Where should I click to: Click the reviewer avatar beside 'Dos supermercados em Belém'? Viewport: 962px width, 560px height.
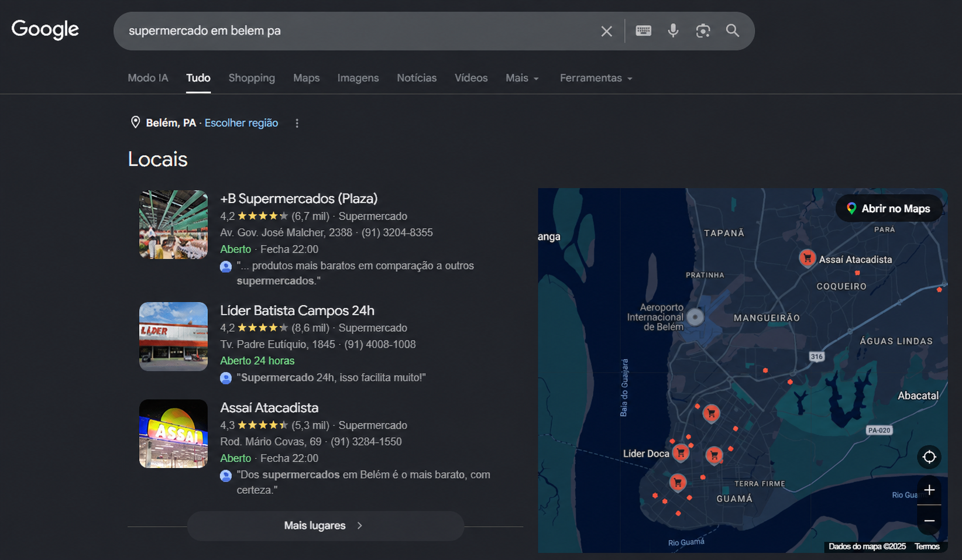(x=226, y=476)
